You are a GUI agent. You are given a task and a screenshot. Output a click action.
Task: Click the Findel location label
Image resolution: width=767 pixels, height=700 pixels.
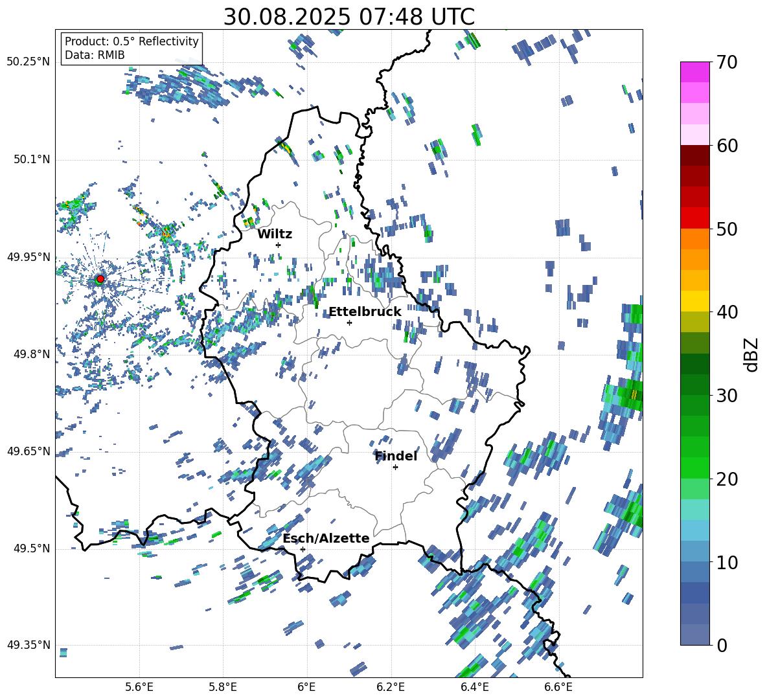(x=396, y=456)
